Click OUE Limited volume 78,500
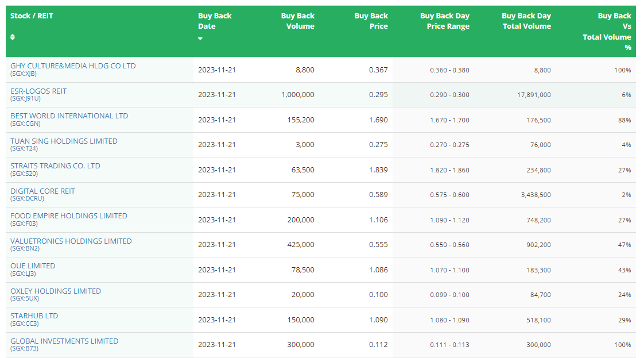The width and height of the screenshot is (644, 358). (303, 270)
